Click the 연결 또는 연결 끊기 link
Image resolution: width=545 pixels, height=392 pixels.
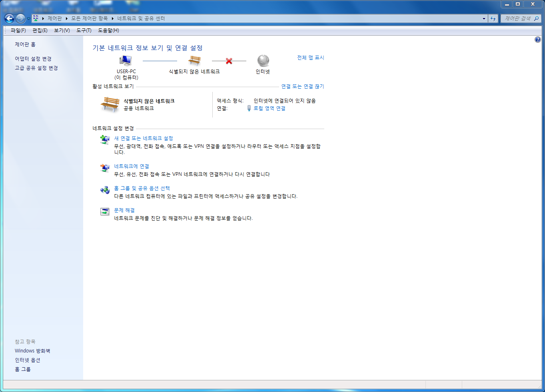(x=303, y=86)
